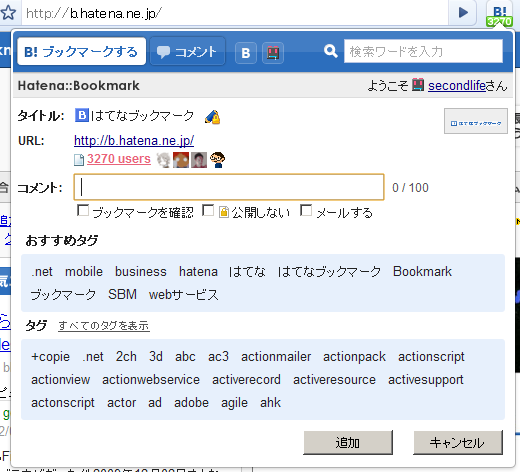Switch to the ブックマークする tab
The image size is (520, 472).
click(81, 51)
